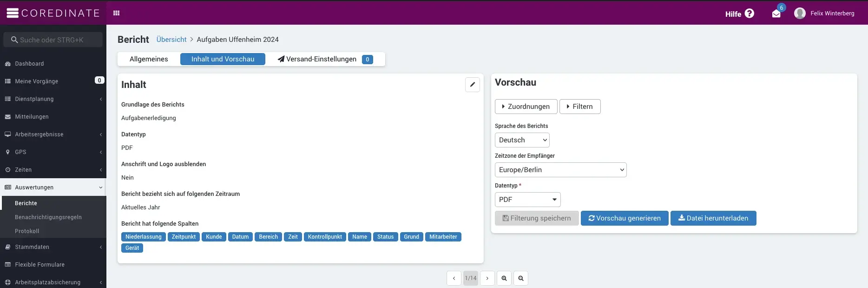The image size is (868, 288).
Task: Open Sprache des Berichts dropdown Deutsch
Action: [522, 140]
